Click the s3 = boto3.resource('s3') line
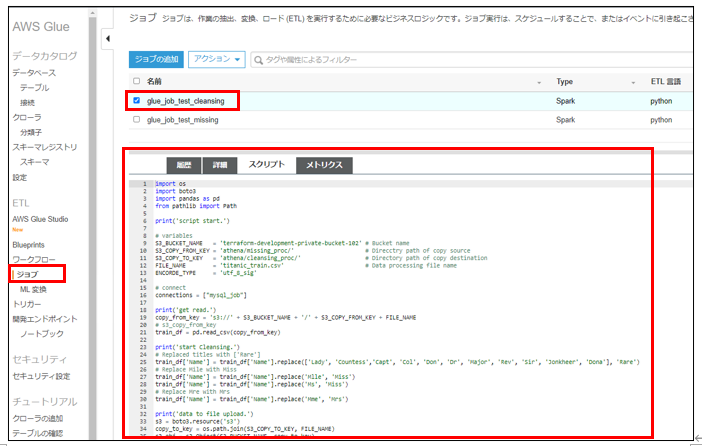Screen dimensions: 702x446 (x=197, y=421)
